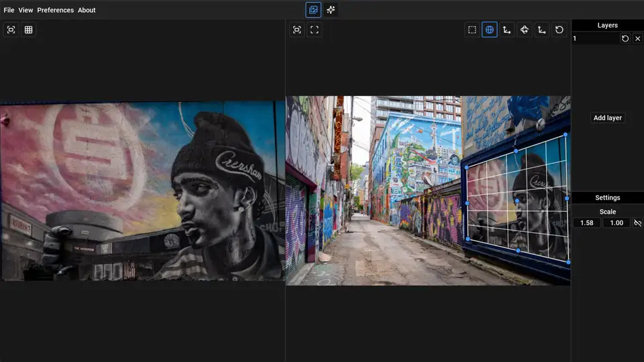Select the dashed rectangle selection tool

pyautogui.click(x=472, y=29)
